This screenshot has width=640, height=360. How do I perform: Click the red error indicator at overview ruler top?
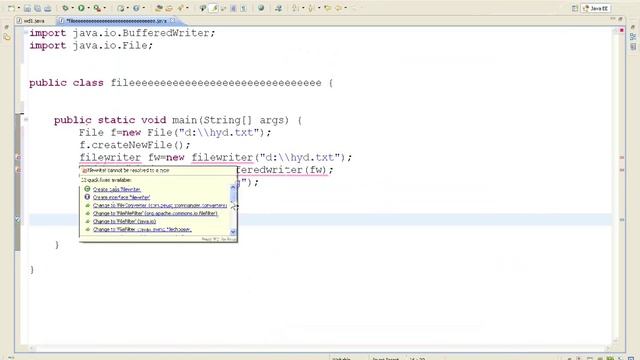pos(622,30)
